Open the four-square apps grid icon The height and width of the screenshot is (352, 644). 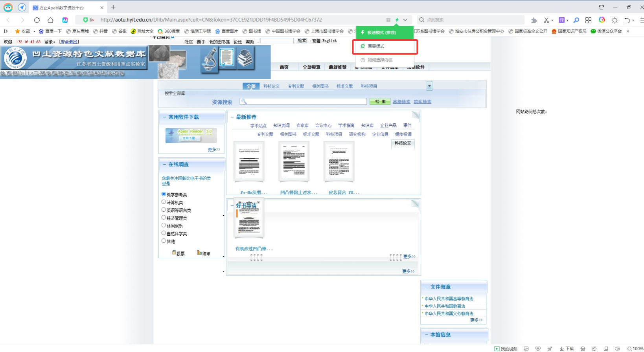588,20
